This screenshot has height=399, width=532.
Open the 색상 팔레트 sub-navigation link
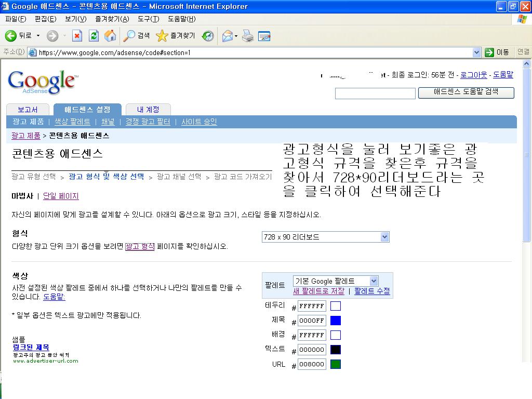pos(72,122)
